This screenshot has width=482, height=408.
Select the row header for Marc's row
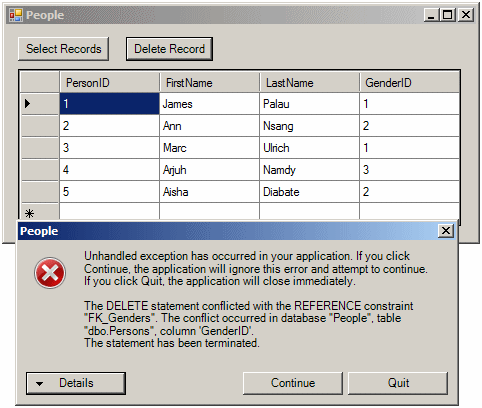tap(40, 148)
